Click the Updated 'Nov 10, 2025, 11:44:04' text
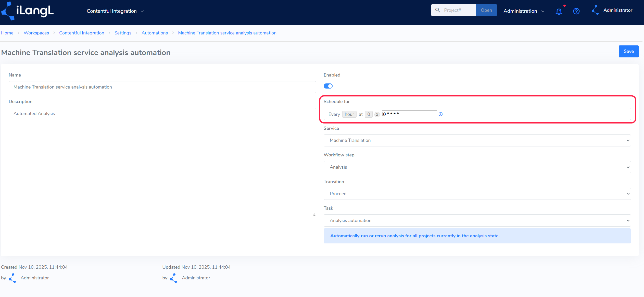 [x=206, y=267]
